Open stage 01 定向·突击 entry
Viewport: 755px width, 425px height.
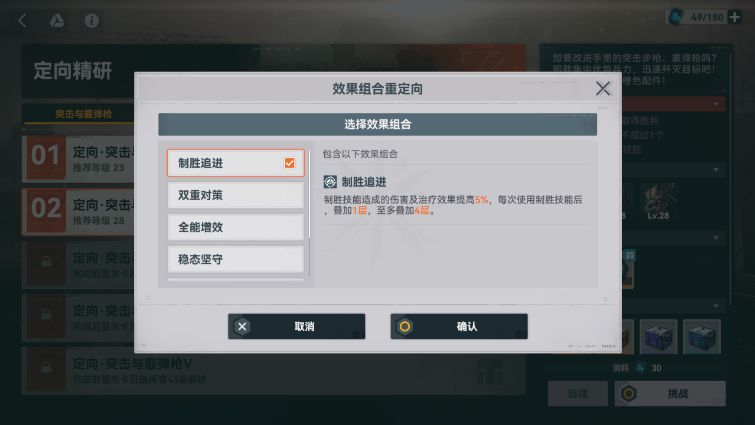click(78, 158)
